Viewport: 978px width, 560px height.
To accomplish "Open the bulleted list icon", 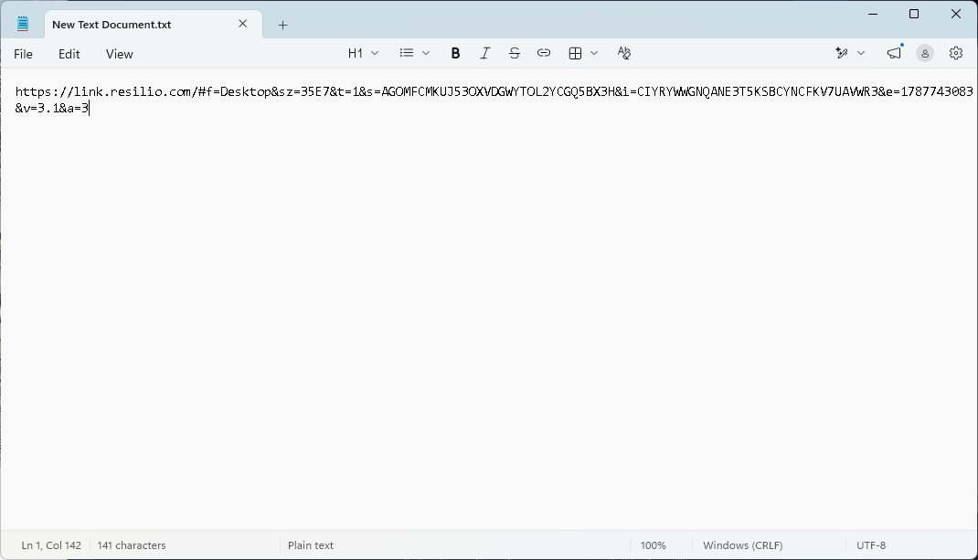I will 407,54.
